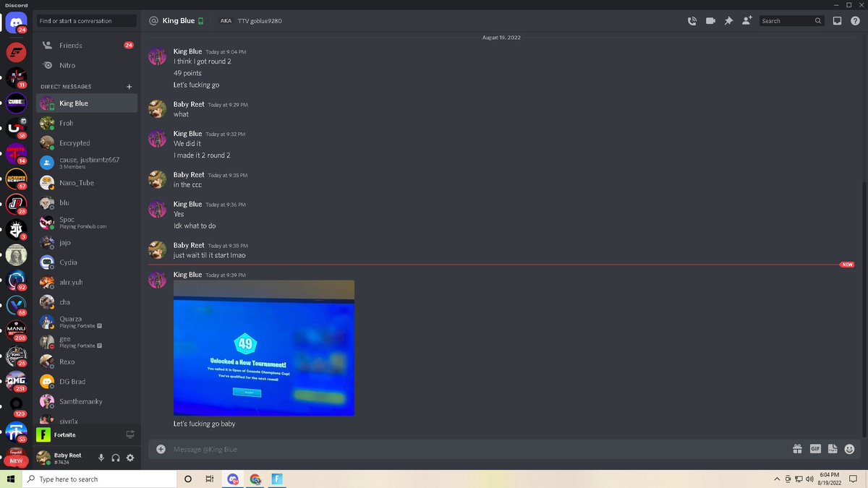The image size is (868, 488).
Task: Attach a file with message plus button
Action: (x=161, y=449)
